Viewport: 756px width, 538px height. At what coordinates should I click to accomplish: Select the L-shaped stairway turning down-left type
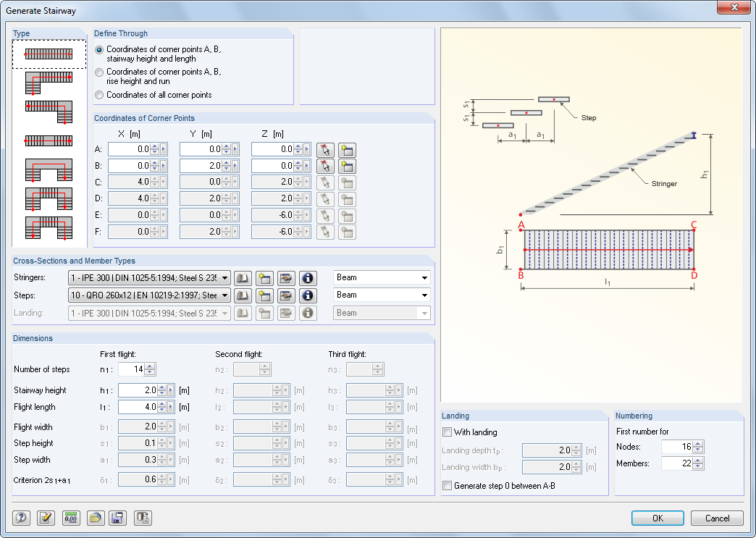[x=49, y=83]
